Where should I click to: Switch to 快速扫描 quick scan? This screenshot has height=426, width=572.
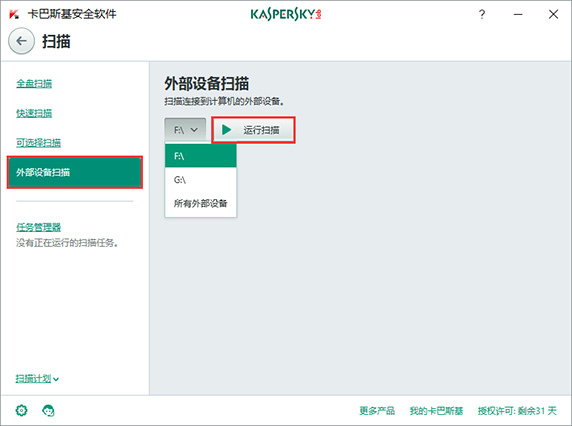[34, 113]
